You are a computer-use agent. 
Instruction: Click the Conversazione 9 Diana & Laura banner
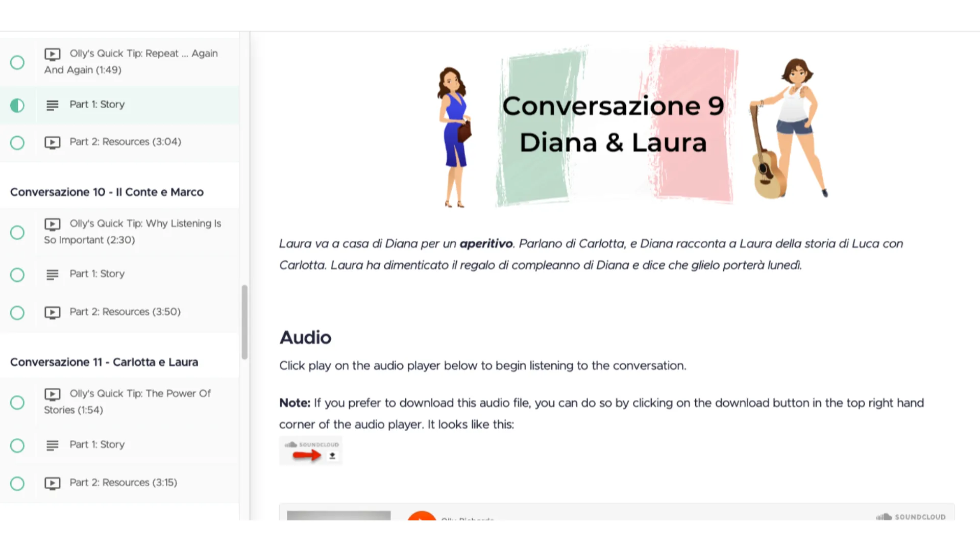pos(612,125)
